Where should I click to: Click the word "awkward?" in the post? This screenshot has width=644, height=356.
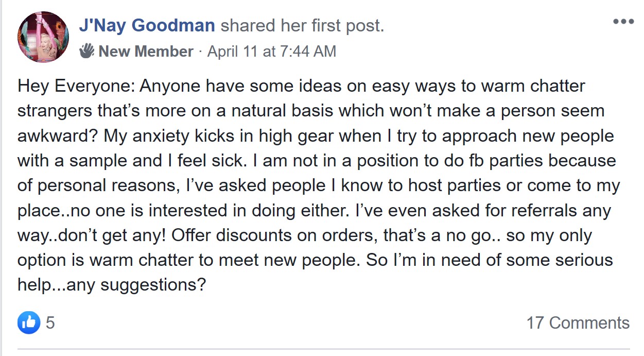(58, 136)
